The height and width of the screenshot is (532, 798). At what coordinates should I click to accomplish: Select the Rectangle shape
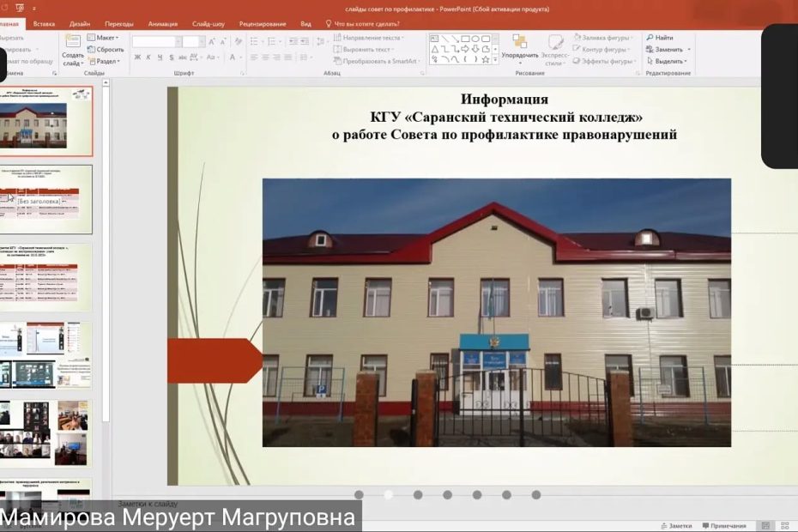tap(465, 39)
